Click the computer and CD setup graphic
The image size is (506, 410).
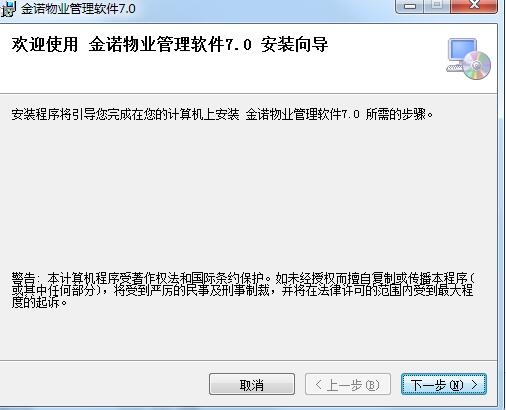468,59
